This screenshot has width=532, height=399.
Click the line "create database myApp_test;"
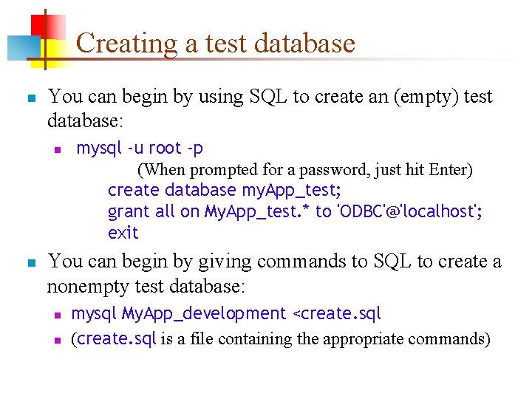click(225, 191)
